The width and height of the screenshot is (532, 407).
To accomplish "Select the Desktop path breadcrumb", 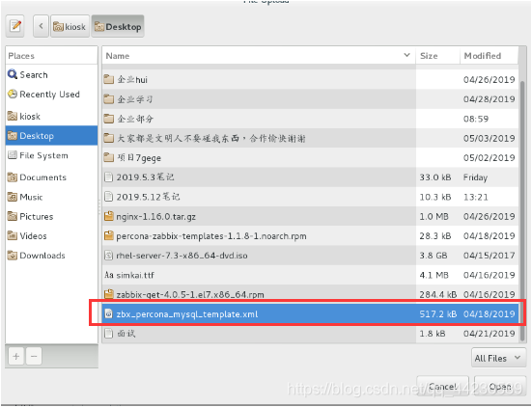I will coord(118,26).
